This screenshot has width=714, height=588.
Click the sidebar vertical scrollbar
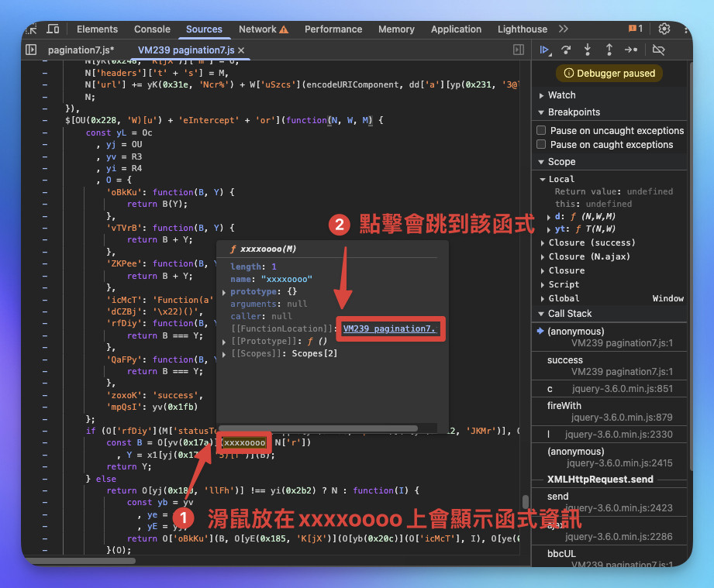[x=691, y=266]
